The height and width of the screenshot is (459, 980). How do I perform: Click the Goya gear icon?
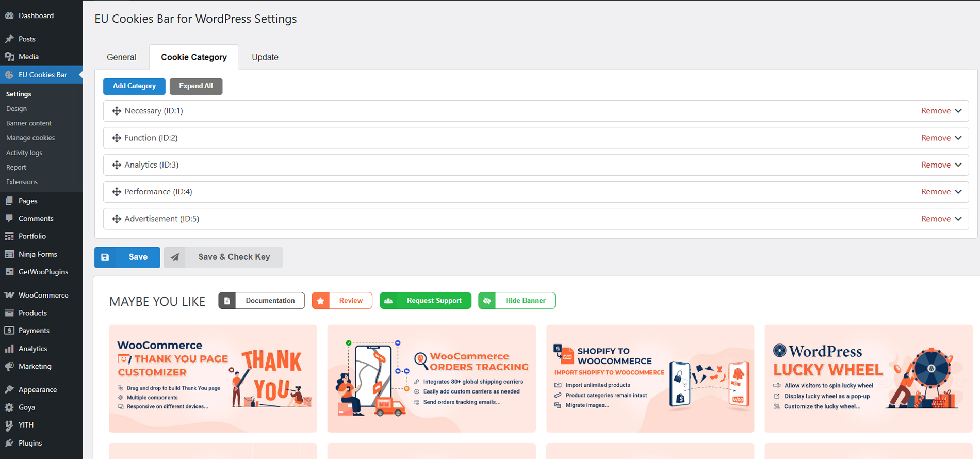point(9,407)
